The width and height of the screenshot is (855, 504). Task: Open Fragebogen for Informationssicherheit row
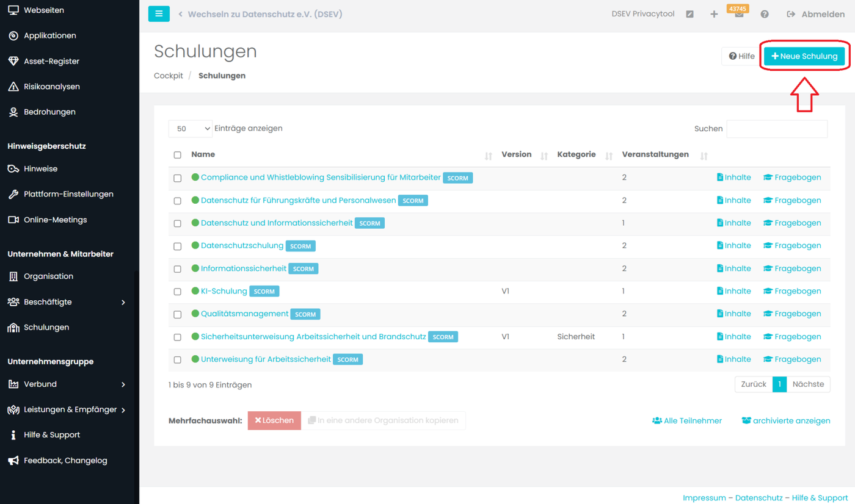pyautogui.click(x=792, y=268)
